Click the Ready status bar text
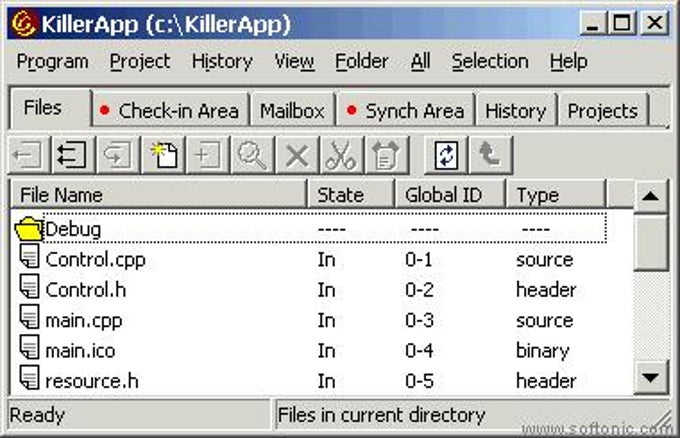Viewport: 680px width, 438px height. point(37,415)
